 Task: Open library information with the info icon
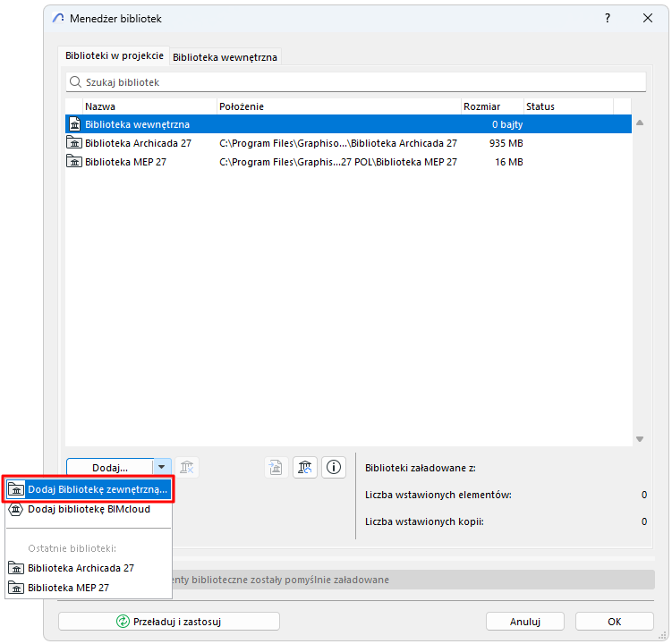[334, 467]
